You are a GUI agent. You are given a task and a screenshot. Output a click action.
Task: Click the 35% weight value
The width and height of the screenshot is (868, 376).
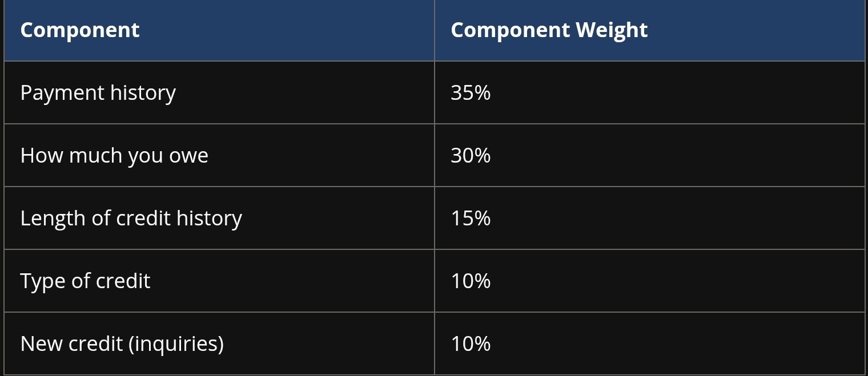[x=471, y=92]
